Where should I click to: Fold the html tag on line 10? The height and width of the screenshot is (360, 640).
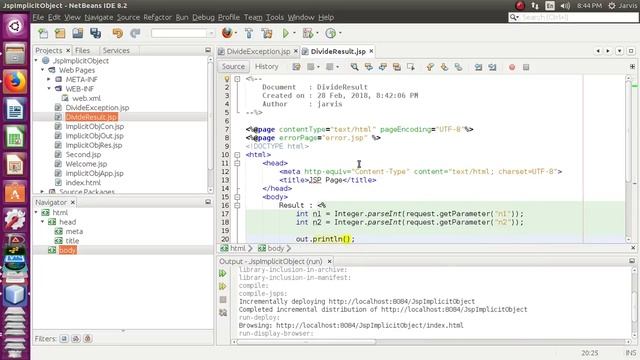(237, 155)
